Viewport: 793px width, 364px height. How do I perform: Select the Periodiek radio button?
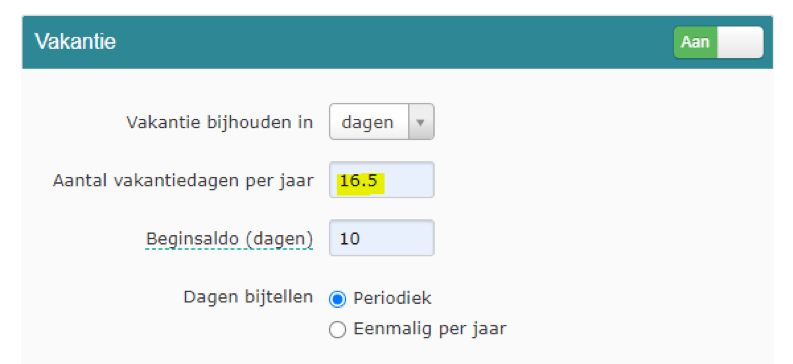pyautogui.click(x=337, y=299)
